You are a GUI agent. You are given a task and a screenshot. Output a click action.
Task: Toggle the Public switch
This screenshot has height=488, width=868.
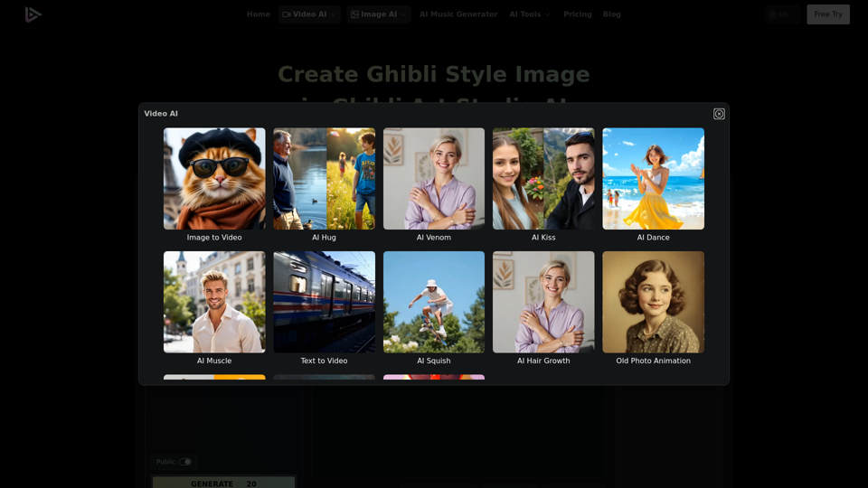[184, 462]
